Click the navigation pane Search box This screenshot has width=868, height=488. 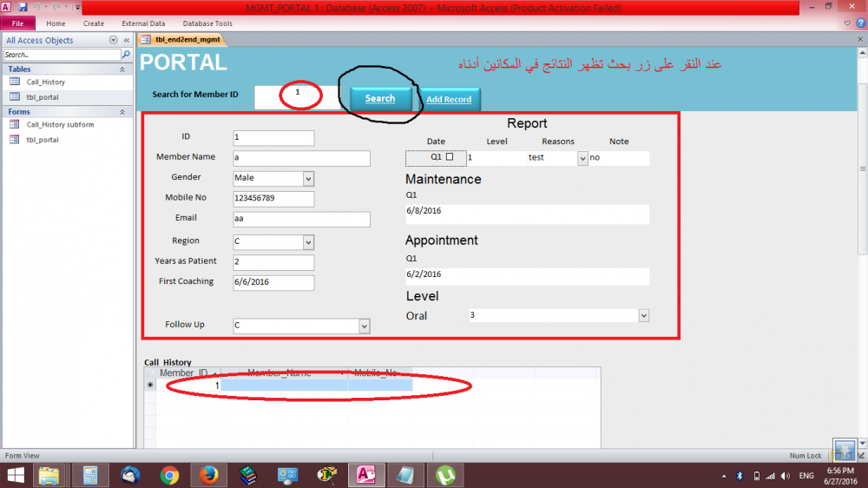pyautogui.click(x=62, y=55)
